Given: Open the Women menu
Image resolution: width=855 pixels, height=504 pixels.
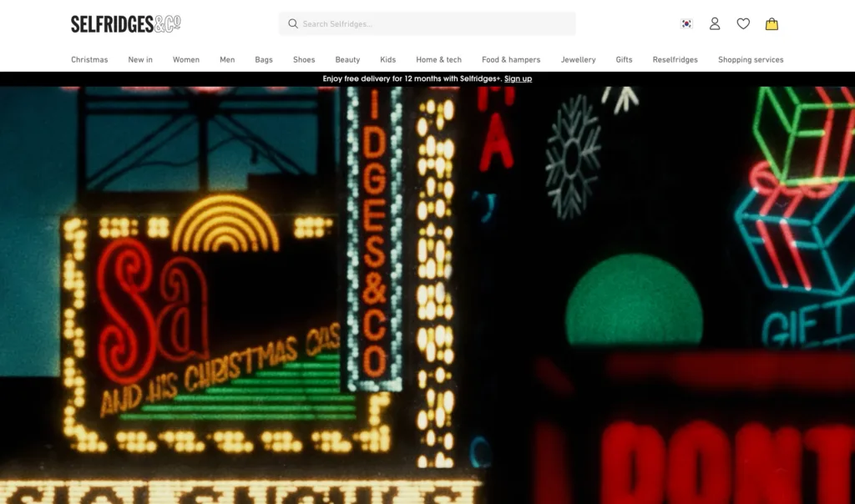Looking at the screenshot, I should pyautogui.click(x=186, y=60).
